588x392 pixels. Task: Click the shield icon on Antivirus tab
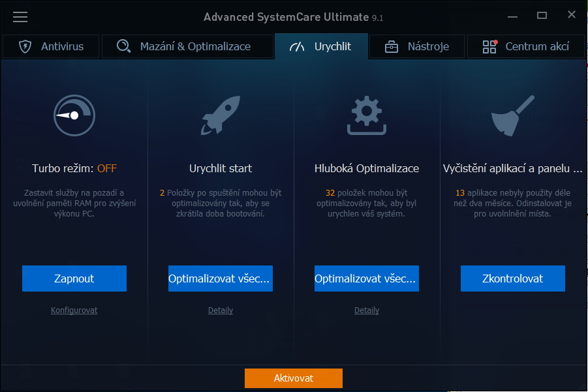point(25,46)
